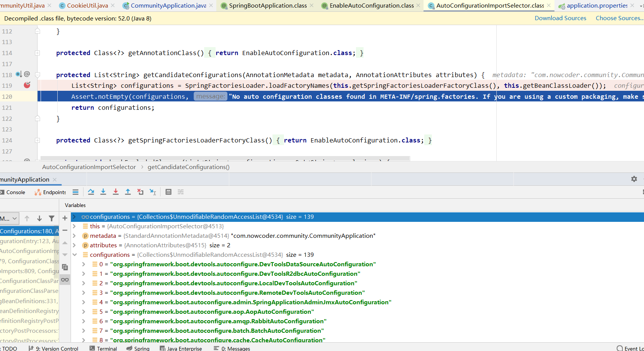Expand the attributes variable node
Viewport: 644px width, 351px height.
(75, 245)
